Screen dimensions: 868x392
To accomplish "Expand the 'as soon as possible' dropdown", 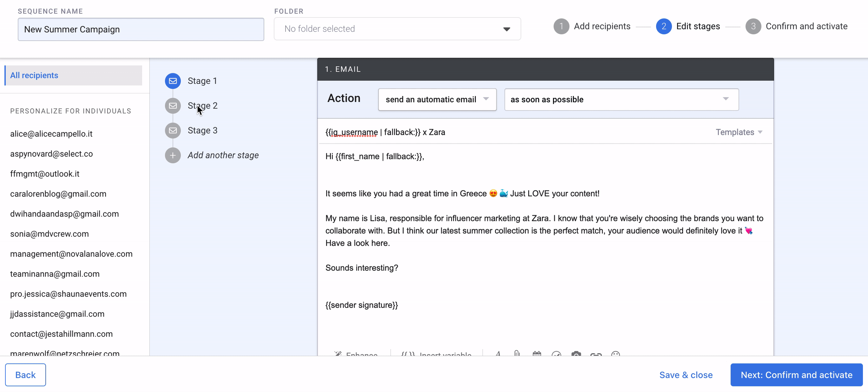I will [621, 99].
